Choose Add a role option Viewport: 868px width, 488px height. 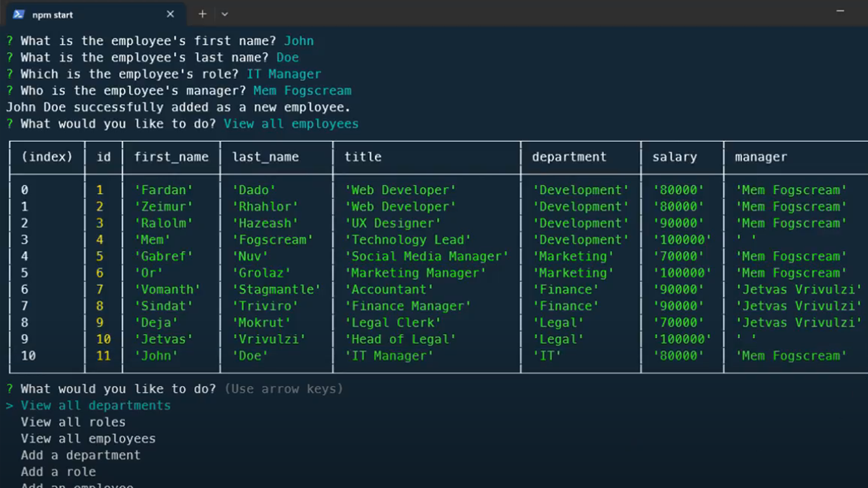pyautogui.click(x=58, y=471)
